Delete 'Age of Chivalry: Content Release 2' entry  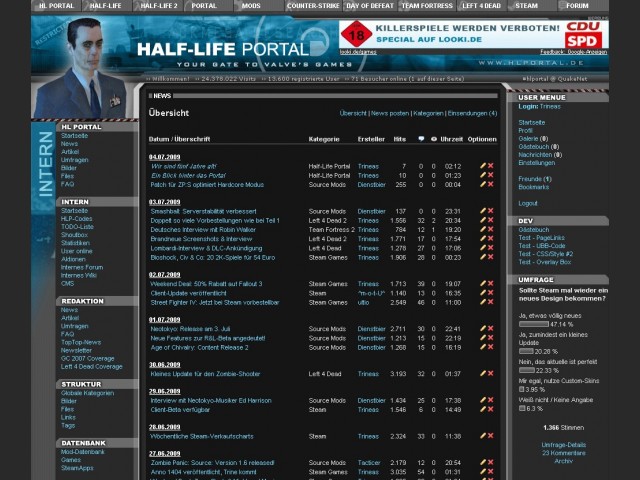(x=491, y=347)
